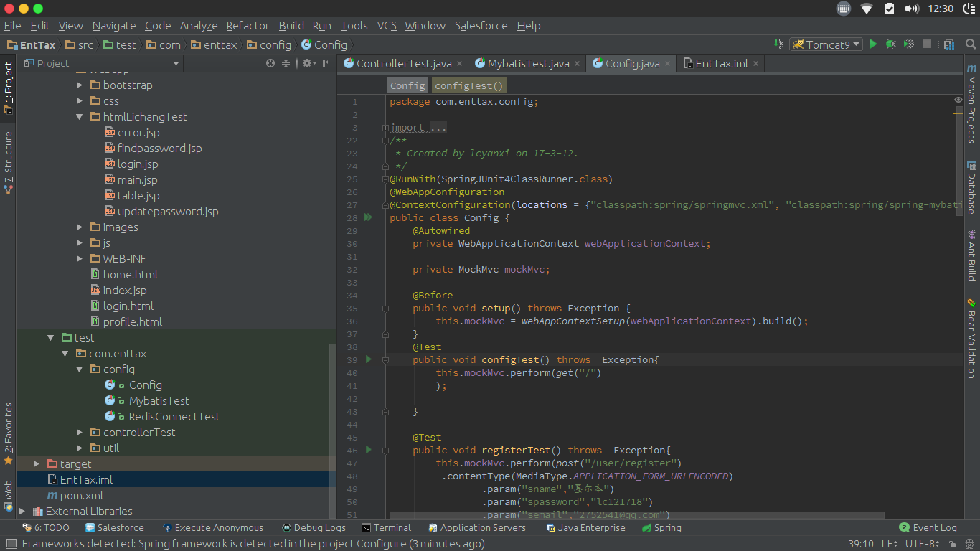Viewport: 980px width, 551px height.
Task: Start debugging with the green bug icon
Action: tap(890, 44)
